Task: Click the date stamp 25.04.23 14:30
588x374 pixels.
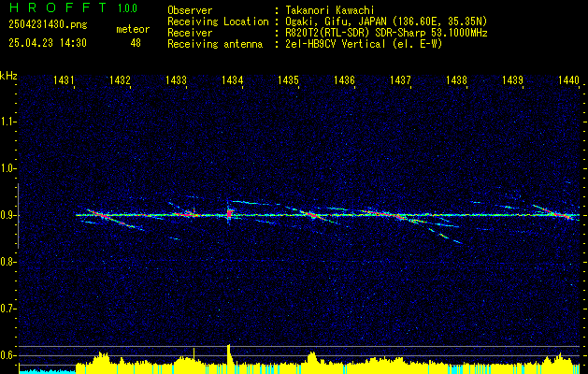Action: tap(48, 43)
